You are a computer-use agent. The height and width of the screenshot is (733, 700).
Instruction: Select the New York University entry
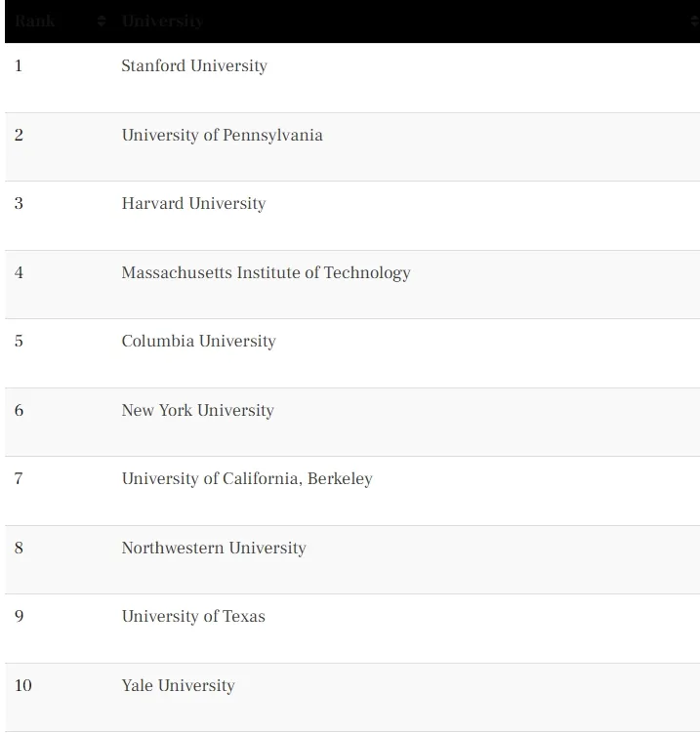point(198,411)
